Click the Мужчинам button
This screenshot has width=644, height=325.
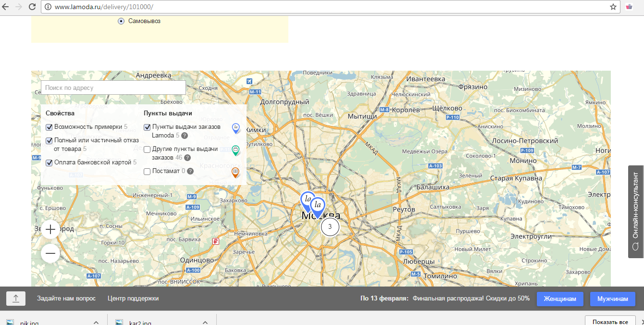click(x=613, y=299)
